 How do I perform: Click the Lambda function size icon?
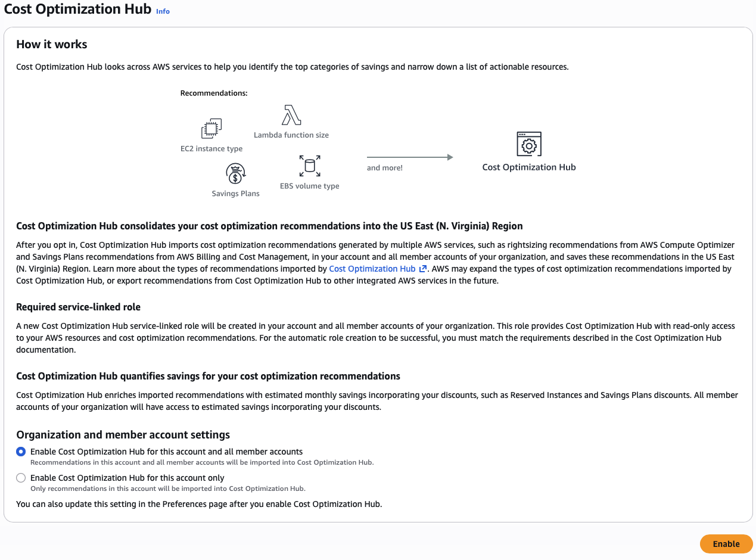point(291,114)
